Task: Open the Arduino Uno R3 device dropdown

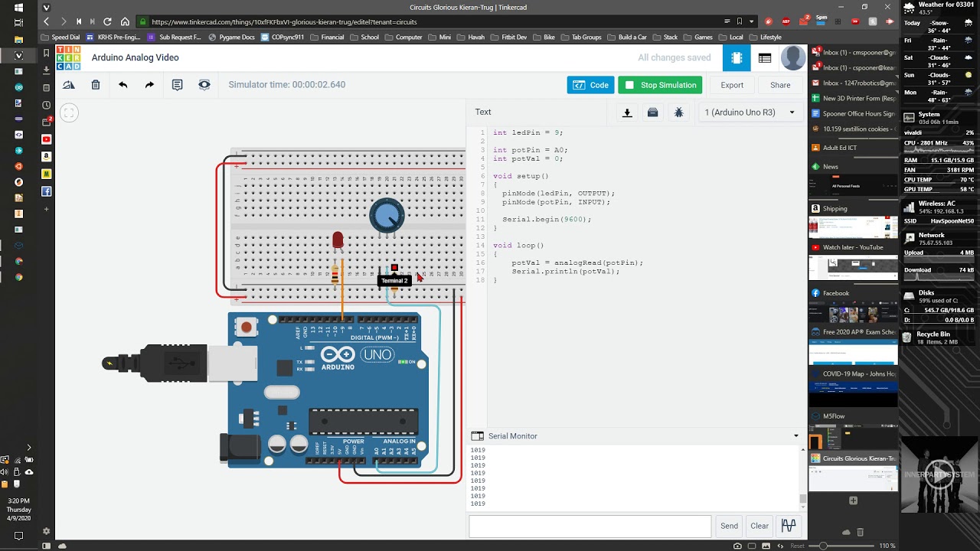Action: [x=749, y=112]
